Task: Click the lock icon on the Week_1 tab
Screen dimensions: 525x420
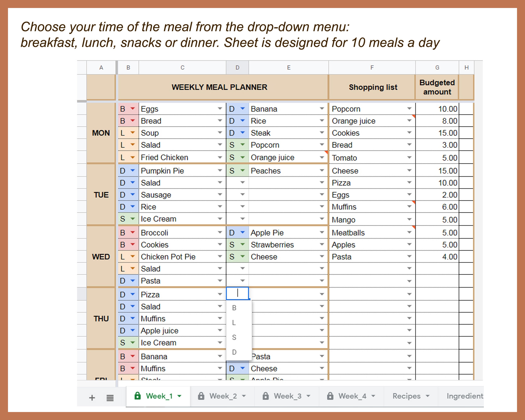Action: [138, 396]
